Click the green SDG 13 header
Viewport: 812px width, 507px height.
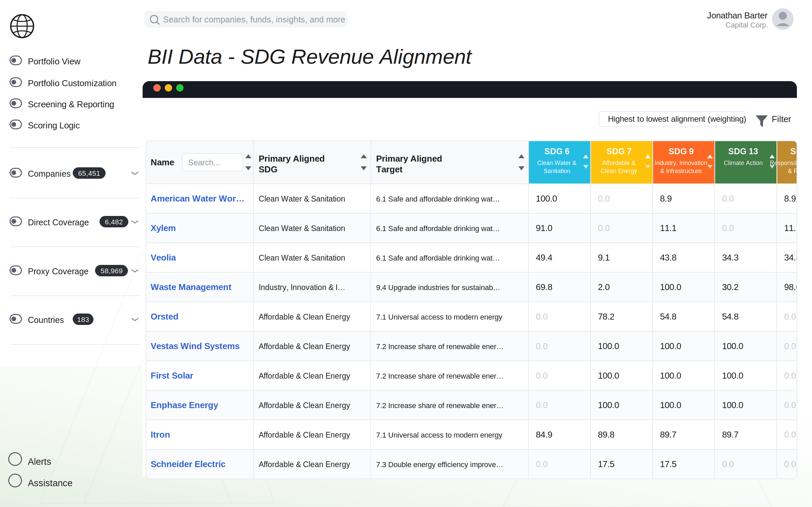pyautogui.click(x=746, y=162)
